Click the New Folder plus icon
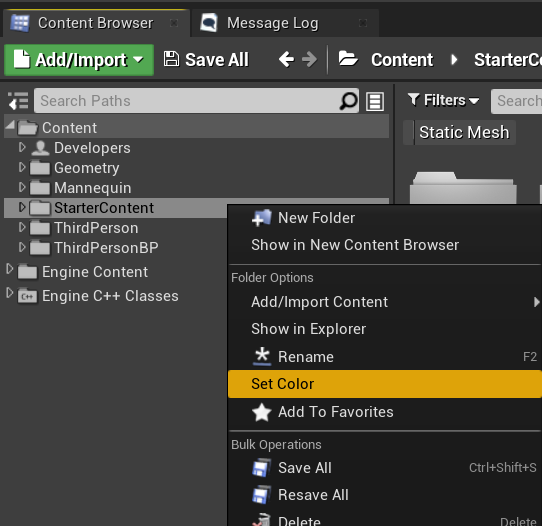 tap(262, 218)
